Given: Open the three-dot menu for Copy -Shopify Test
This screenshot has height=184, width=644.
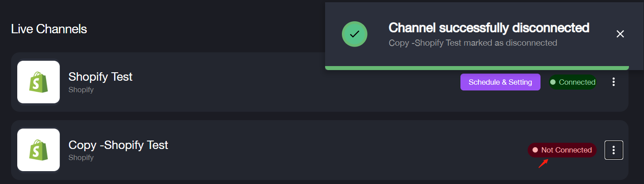Looking at the screenshot, I should pos(613,150).
